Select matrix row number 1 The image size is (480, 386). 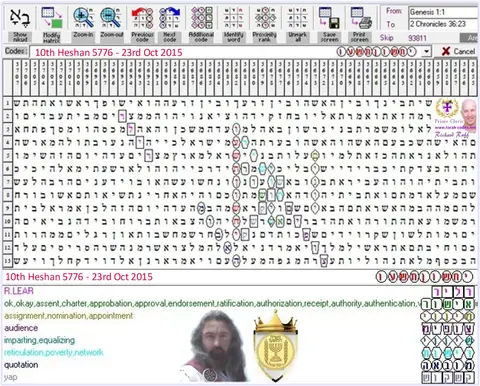click(8, 103)
